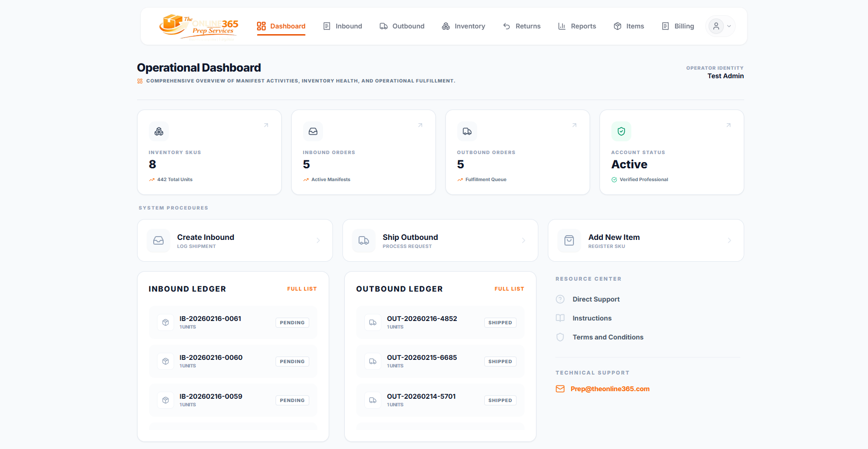Screen dimensions: 868x449
Task: Click the Add New Item bag icon
Action: click(x=569, y=241)
